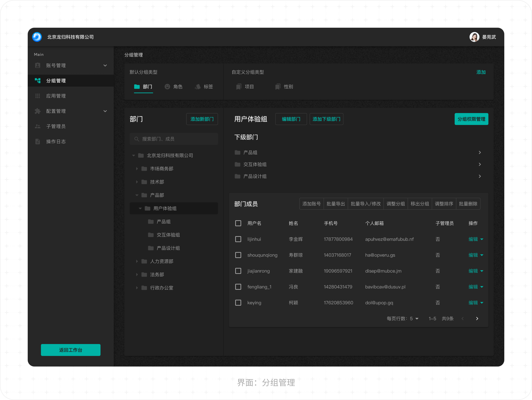Screen dimensions: 532x400
Task: Open the 每页行数 rows-per-page dropdown
Action: point(414,319)
